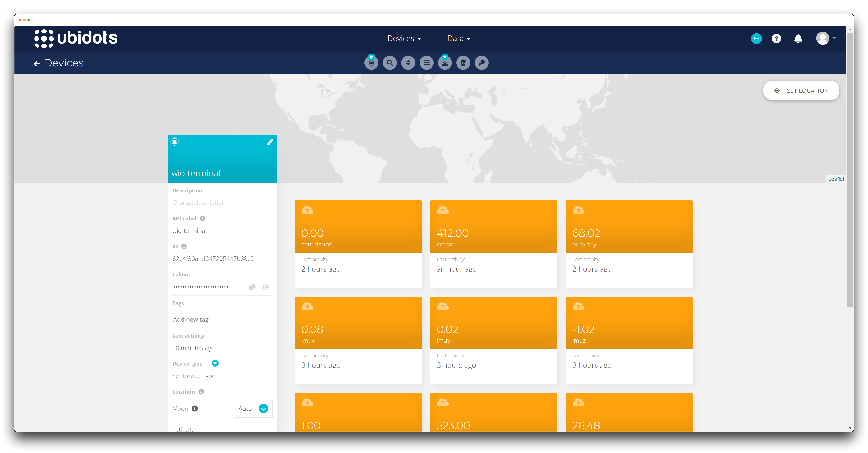Click the 412.00 cotwo value

[453, 233]
